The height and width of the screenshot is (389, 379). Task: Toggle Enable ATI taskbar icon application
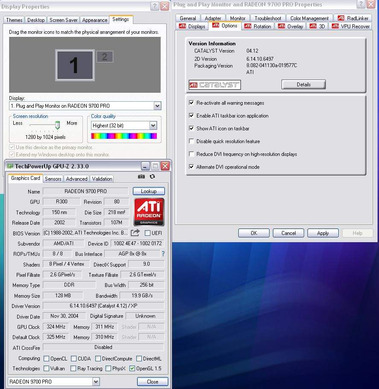[x=191, y=115]
